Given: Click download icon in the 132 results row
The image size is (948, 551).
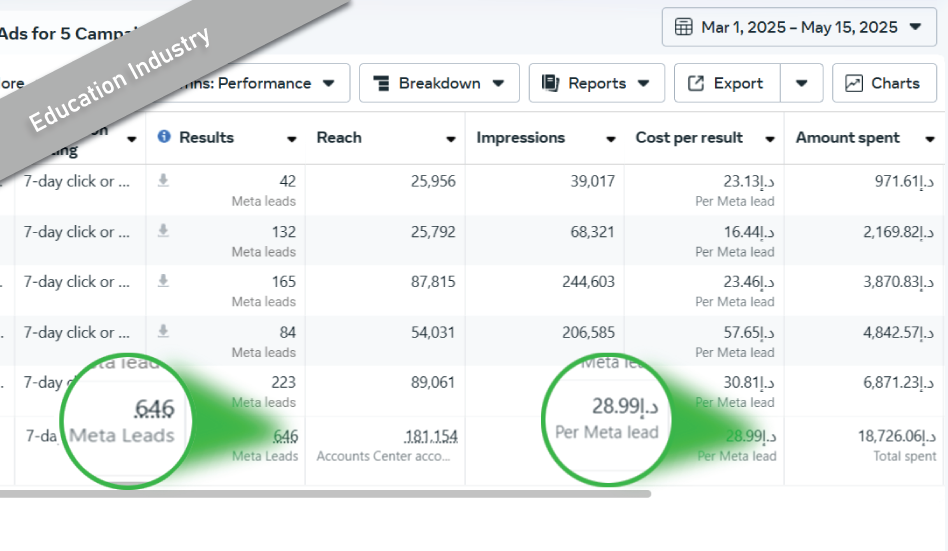Looking at the screenshot, I should click(x=163, y=231).
